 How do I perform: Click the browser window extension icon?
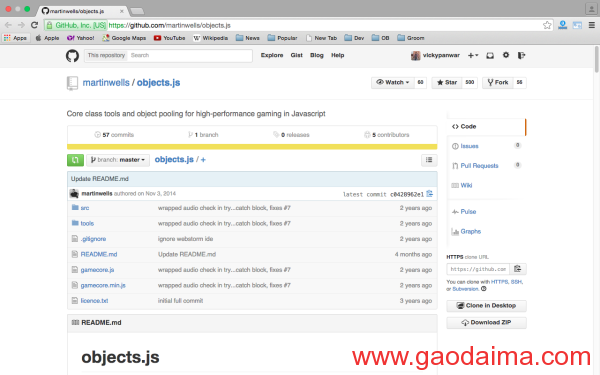[577, 25]
